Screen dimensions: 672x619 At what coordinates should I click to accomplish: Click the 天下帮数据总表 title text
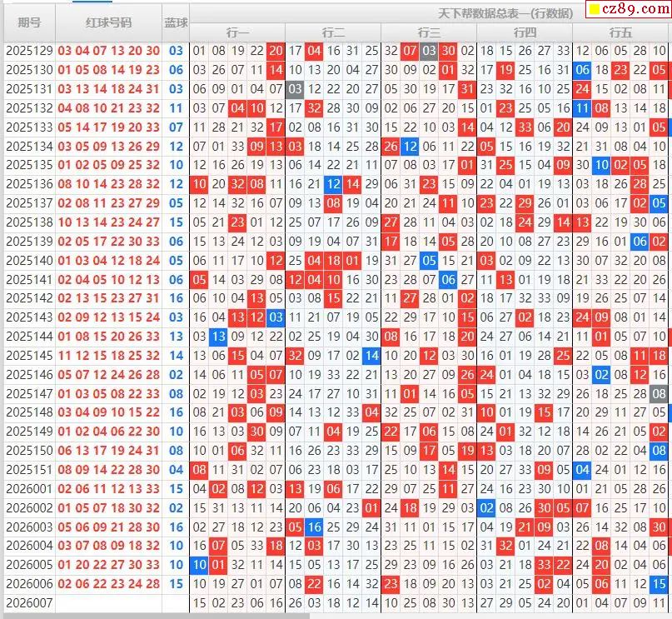click(x=505, y=13)
